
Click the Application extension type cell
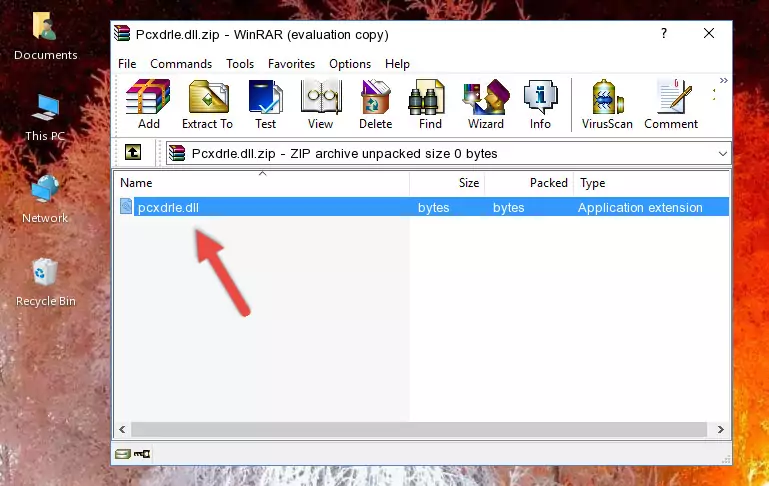(x=640, y=207)
